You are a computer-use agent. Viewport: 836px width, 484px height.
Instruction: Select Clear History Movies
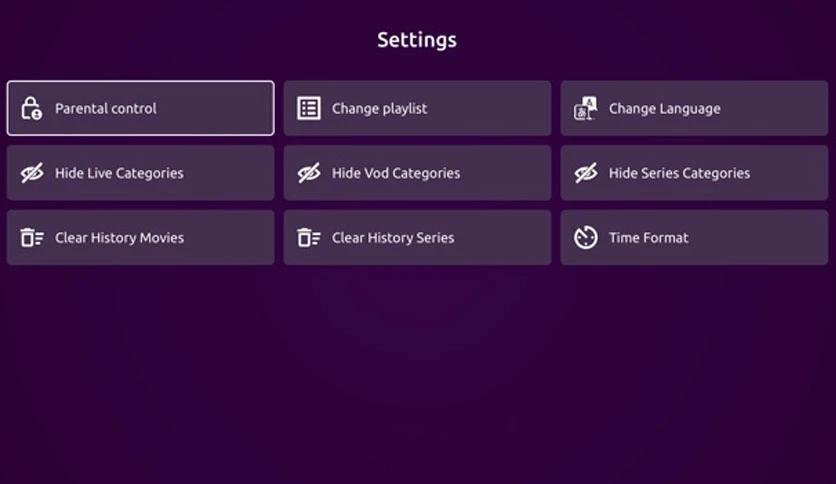(141, 238)
